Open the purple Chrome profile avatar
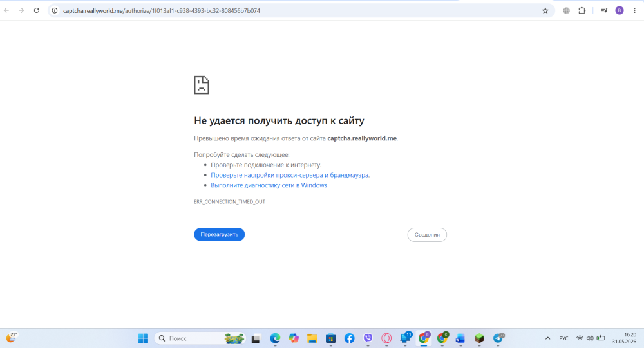 tap(620, 11)
